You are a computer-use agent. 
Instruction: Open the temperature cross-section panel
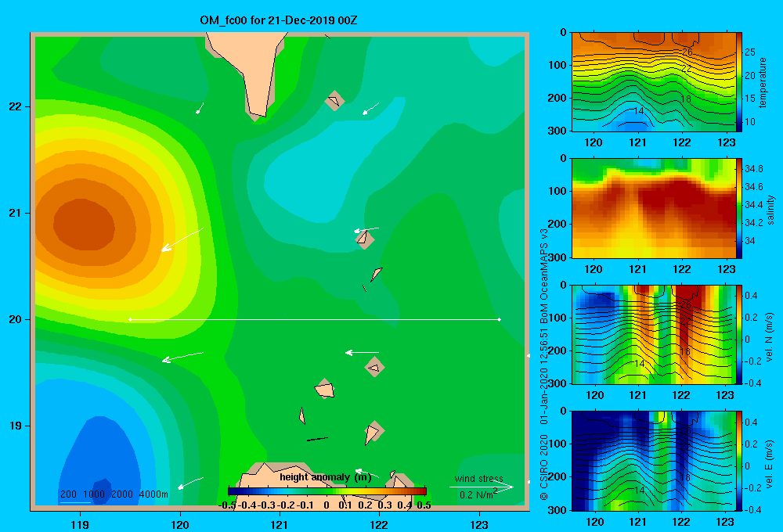point(654,82)
